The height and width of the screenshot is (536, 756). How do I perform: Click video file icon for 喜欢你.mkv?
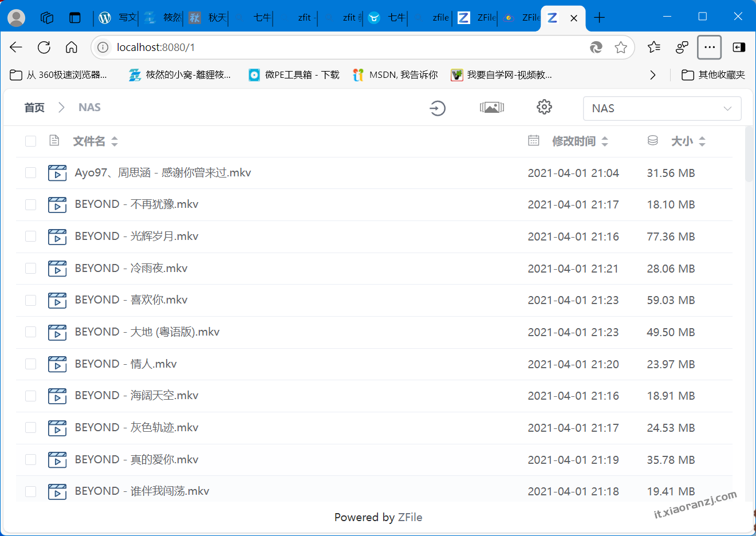point(57,300)
